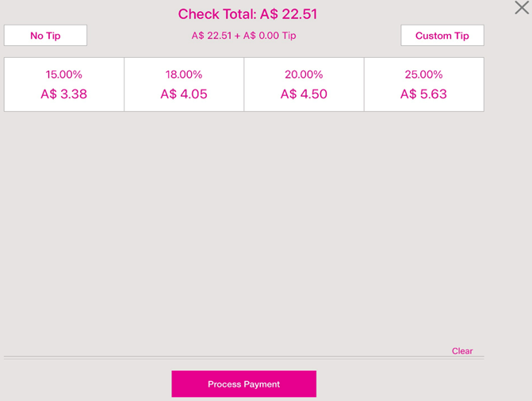Click the Check Total A$ 22.51 heading
This screenshot has width=532, height=401.
[x=247, y=14]
